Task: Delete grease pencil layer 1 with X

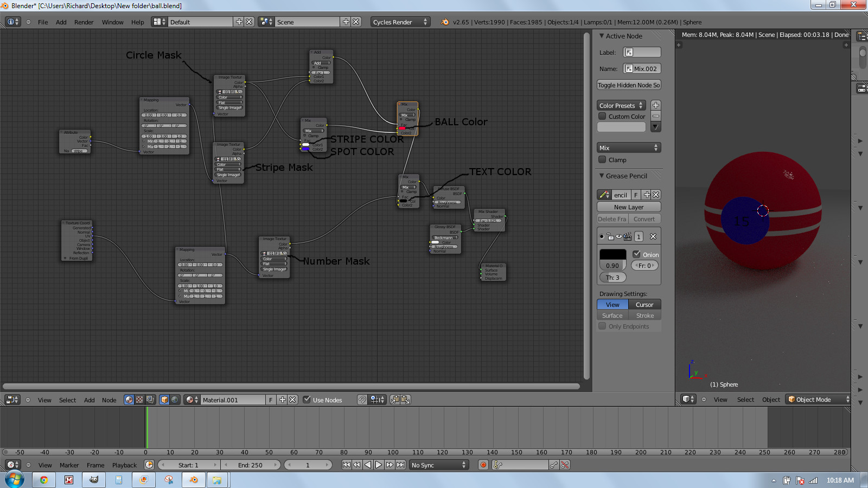Action: point(653,236)
